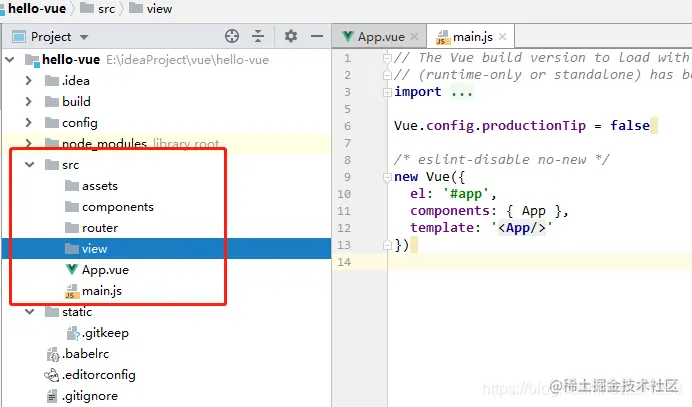Select the view folder name
This screenshot has height=407, width=692.
tap(94, 249)
